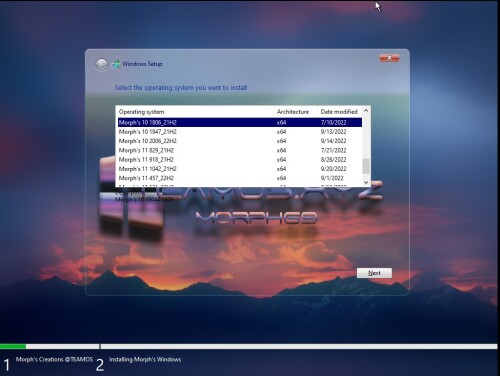500x376 pixels.
Task: Click the installation progress bar
Action: 249,346
